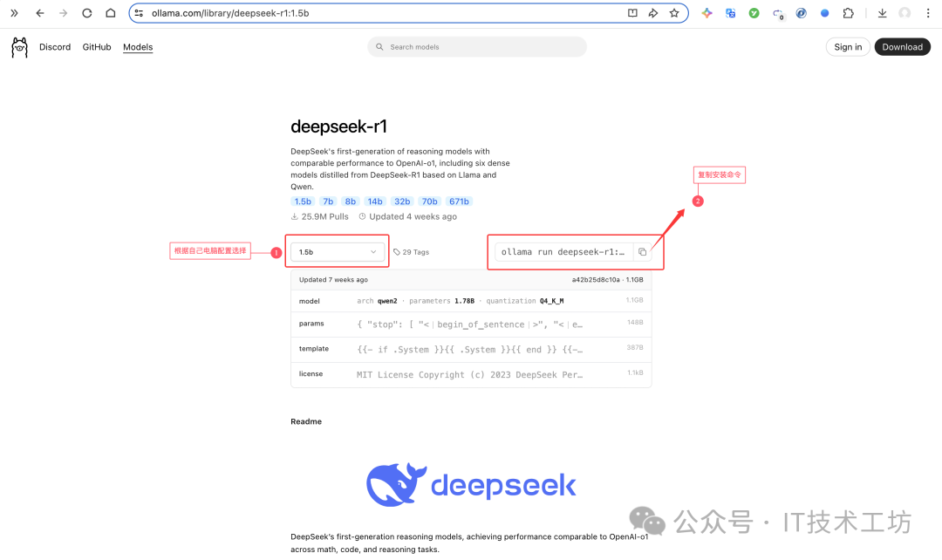Open the GitHub link

click(97, 47)
